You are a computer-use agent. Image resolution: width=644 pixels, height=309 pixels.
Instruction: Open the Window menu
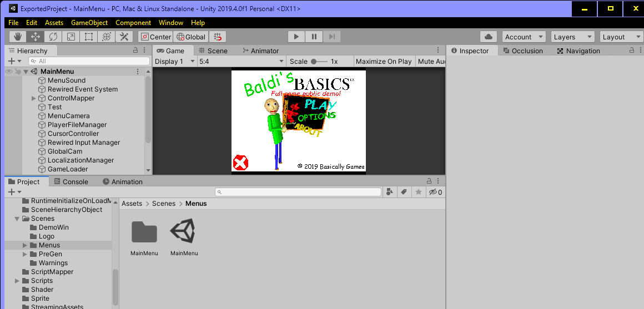click(171, 23)
